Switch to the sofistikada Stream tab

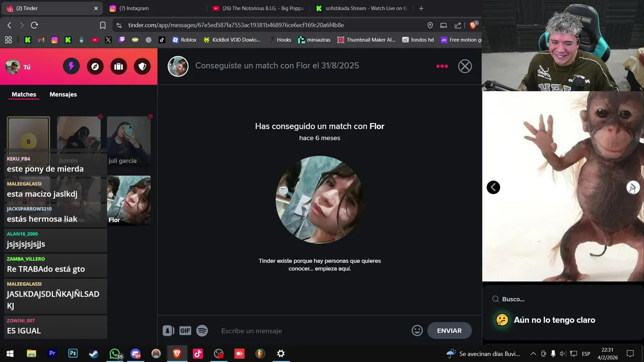[x=362, y=8]
